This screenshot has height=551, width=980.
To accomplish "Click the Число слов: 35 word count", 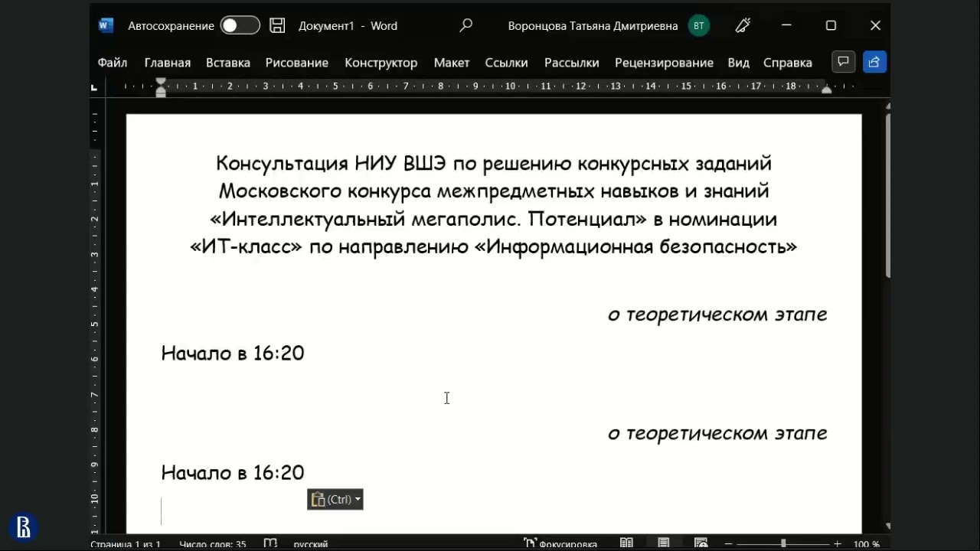I will click(x=213, y=544).
